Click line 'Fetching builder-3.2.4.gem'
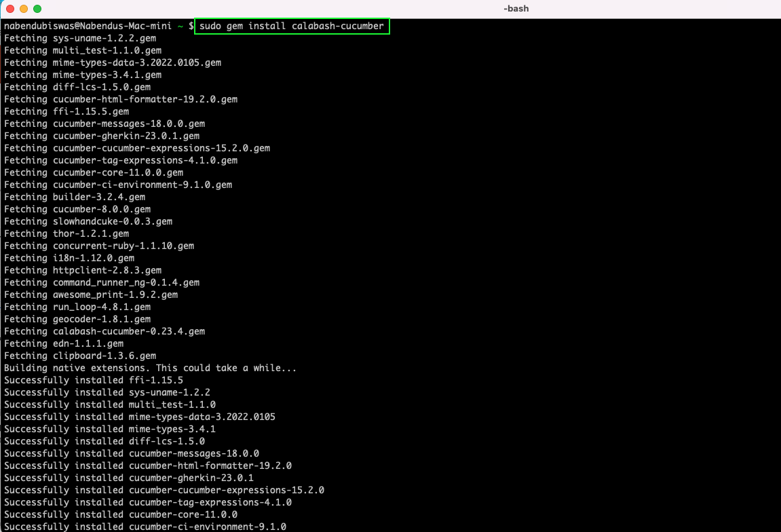 (75, 197)
